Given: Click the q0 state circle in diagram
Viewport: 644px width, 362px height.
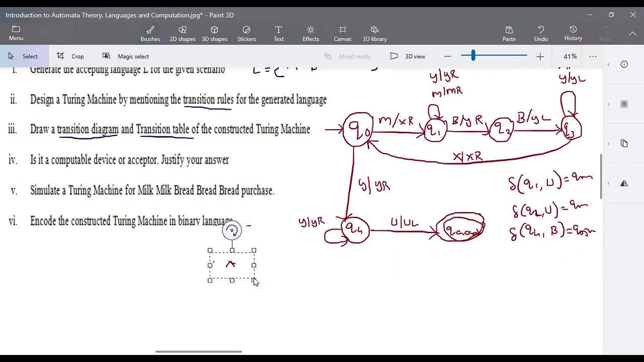Looking at the screenshot, I should pos(358,130).
